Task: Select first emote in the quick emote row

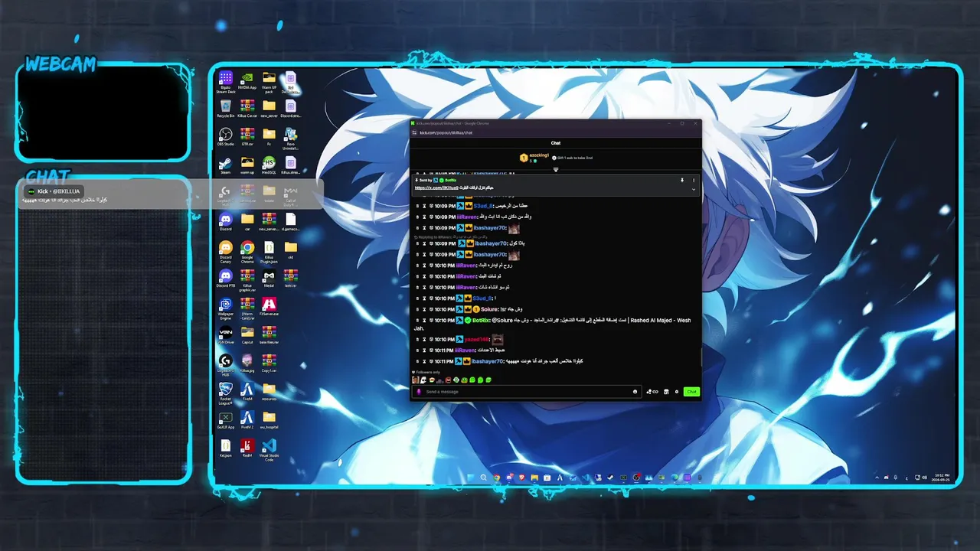Action: tap(416, 380)
